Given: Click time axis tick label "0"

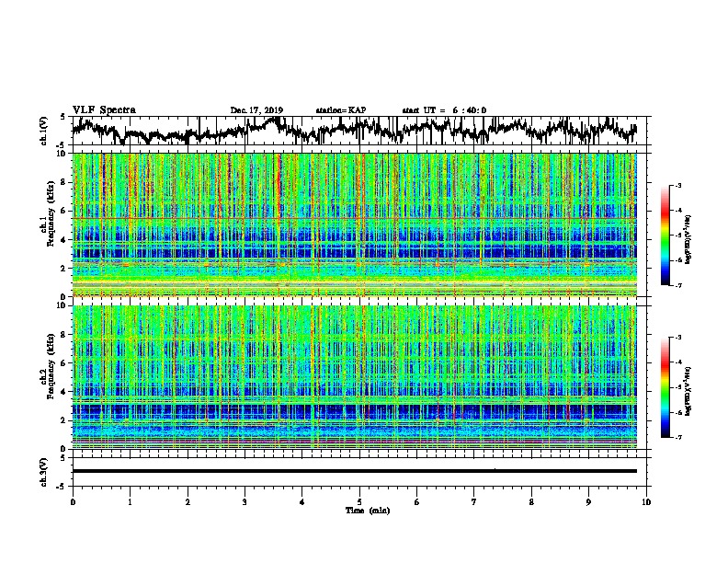Looking at the screenshot, I should 73,502.
